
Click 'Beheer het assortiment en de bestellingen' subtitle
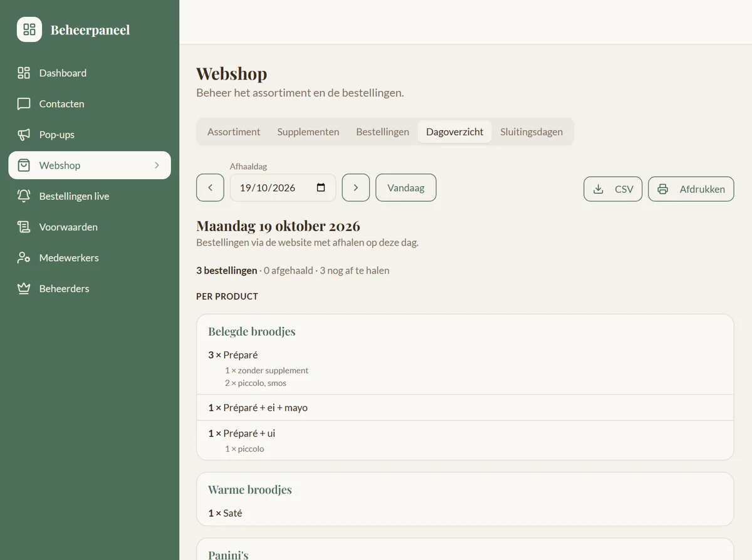click(300, 93)
